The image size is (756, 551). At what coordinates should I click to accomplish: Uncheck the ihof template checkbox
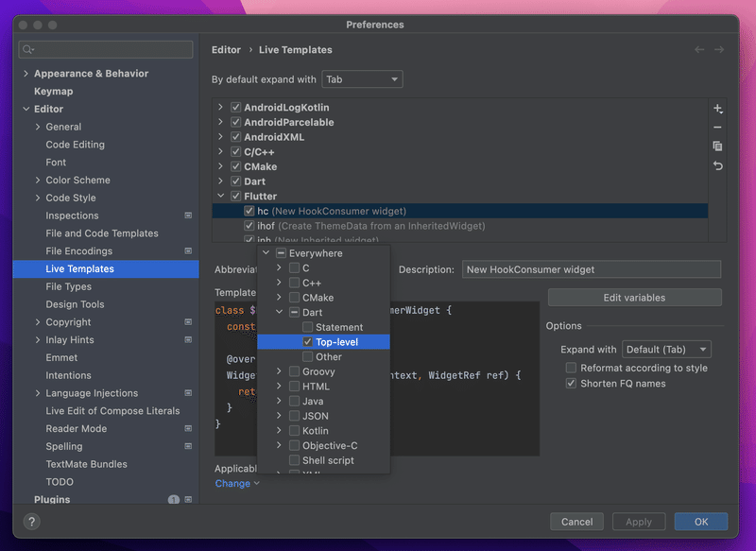click(249, 226)
